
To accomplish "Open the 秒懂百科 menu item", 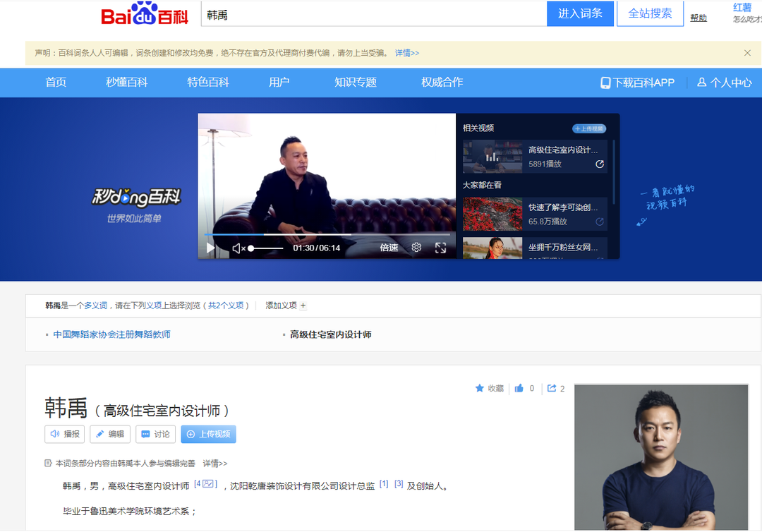I will tap(127, 83).
